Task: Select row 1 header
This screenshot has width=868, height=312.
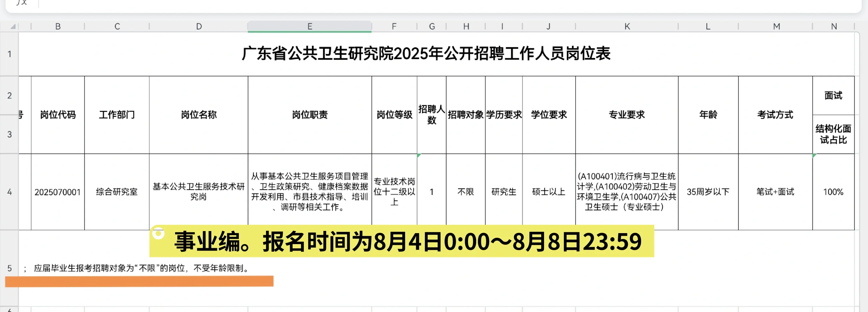Action: coord(10,54)
